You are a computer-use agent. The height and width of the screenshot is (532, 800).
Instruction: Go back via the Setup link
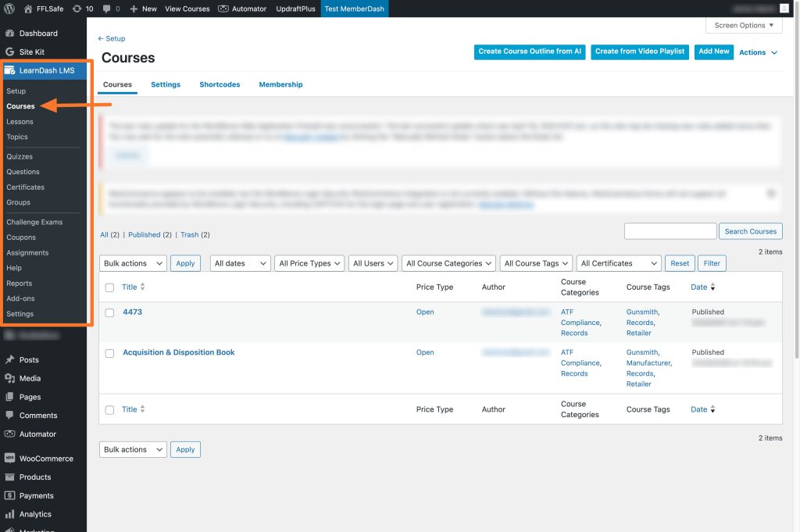[111, 38]
